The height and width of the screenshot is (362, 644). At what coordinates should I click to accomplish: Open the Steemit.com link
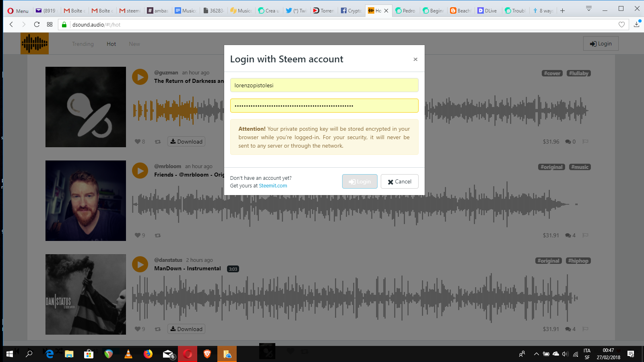(273, 185)
